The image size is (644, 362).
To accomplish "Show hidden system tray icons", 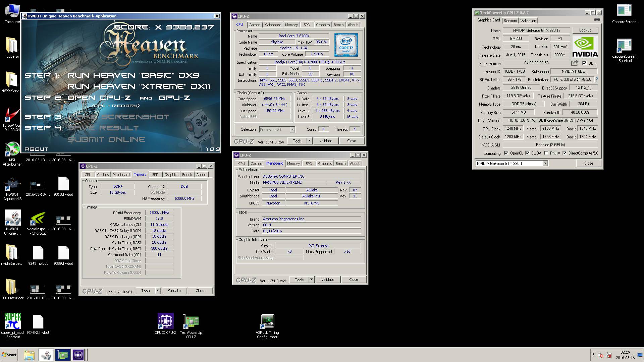I will (593, 355).
